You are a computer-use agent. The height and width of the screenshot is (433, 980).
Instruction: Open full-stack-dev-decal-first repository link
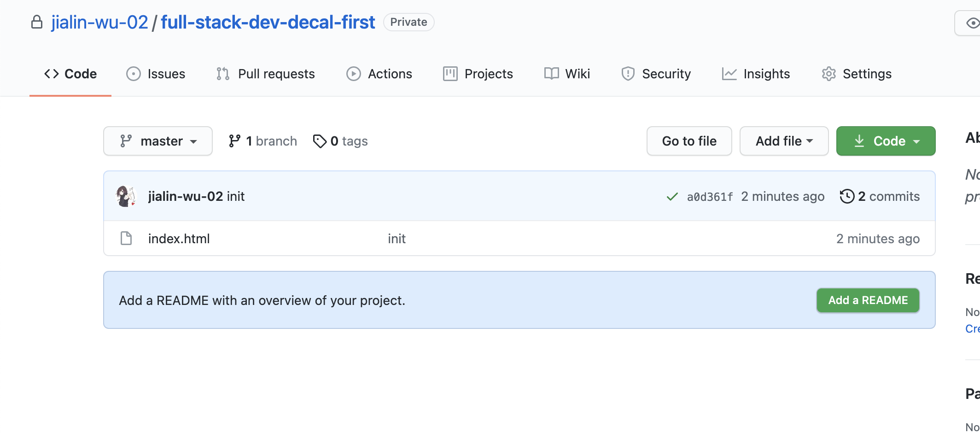(x=268, y=22)
